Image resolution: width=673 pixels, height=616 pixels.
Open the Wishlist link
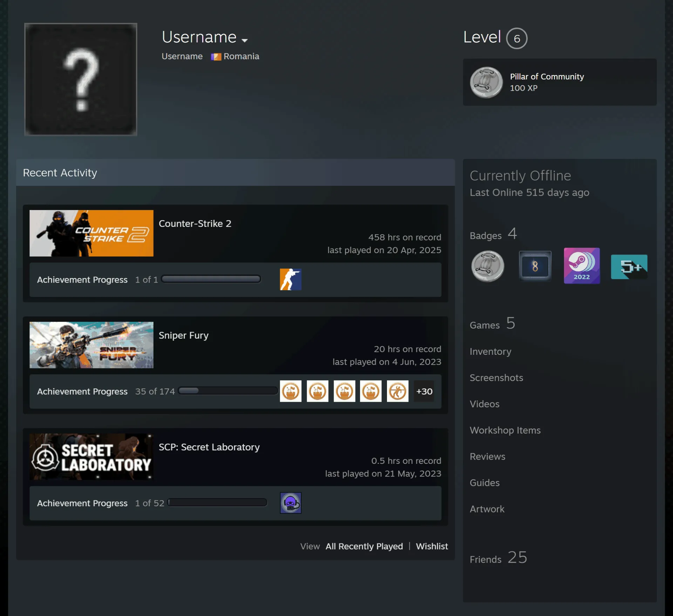[432, 546]
